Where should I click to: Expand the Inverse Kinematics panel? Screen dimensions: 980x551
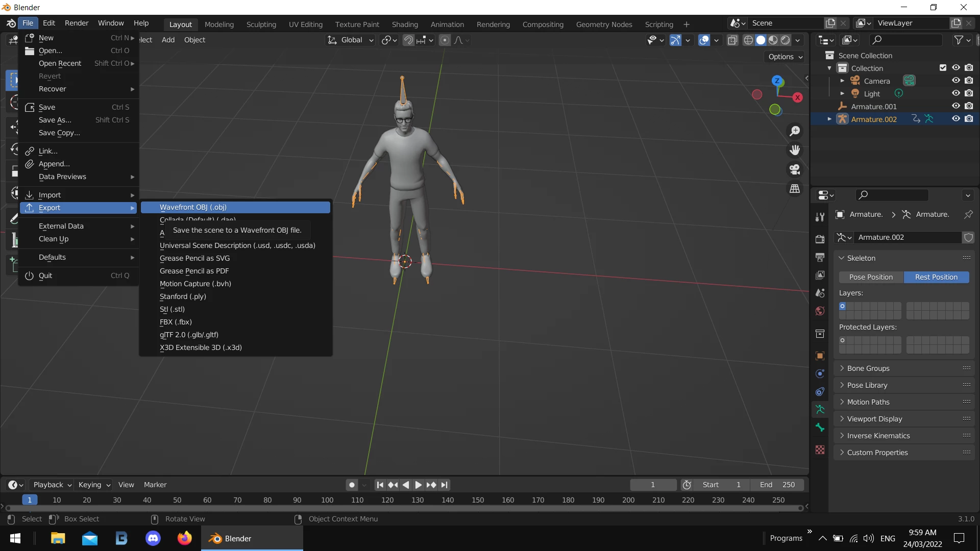(x=878, y=436)
